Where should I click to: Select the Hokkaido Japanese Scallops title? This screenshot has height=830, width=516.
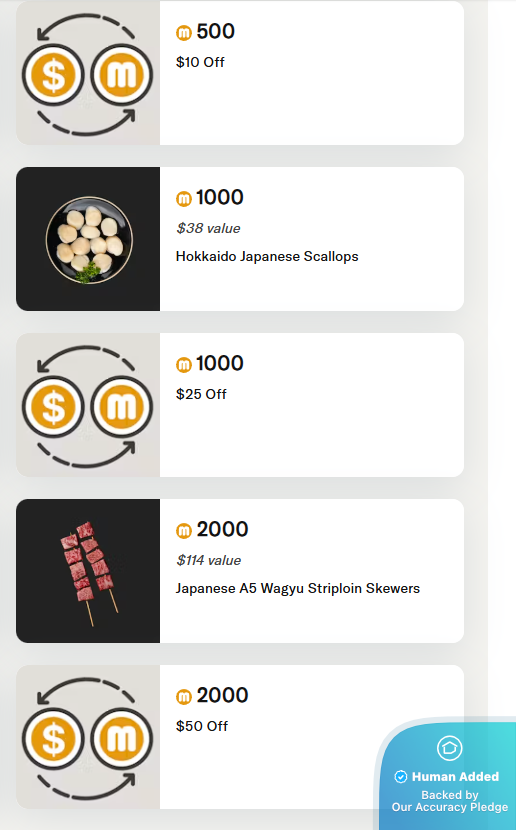tap(267, 257)
